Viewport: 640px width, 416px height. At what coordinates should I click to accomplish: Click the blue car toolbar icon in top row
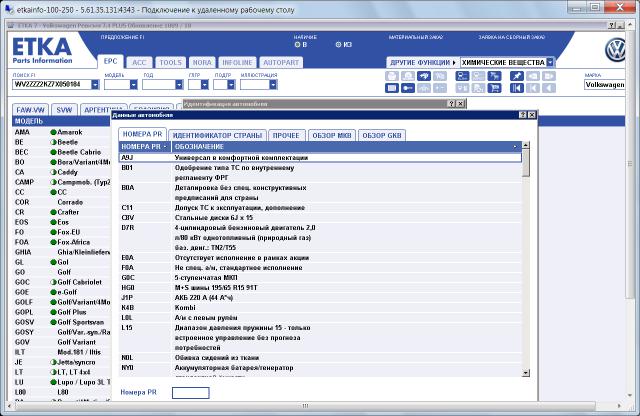[x=424, y=76]
